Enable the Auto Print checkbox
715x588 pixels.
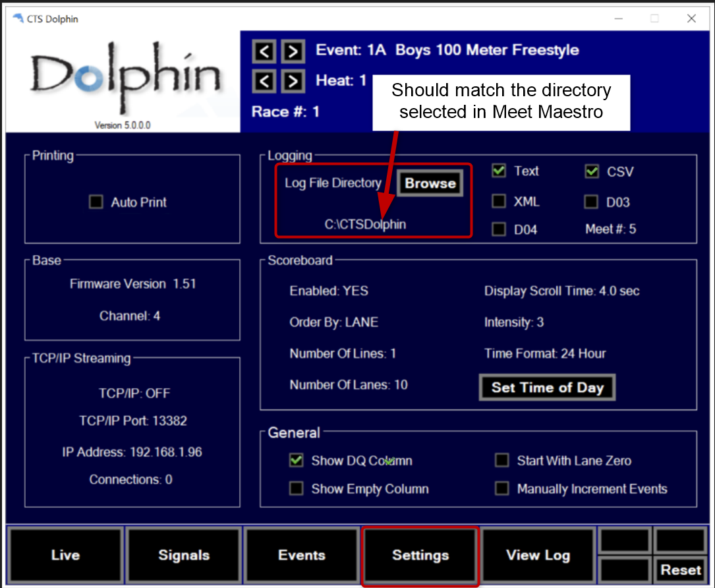[96, 202]
